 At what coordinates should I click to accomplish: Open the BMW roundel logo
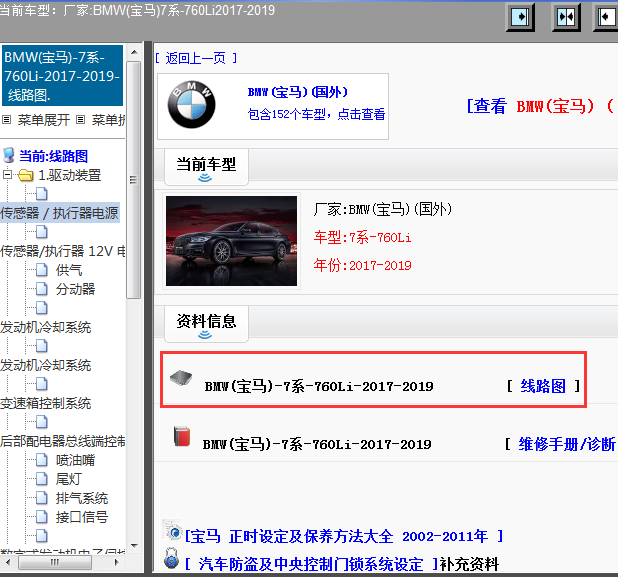(x=192, y=105)
